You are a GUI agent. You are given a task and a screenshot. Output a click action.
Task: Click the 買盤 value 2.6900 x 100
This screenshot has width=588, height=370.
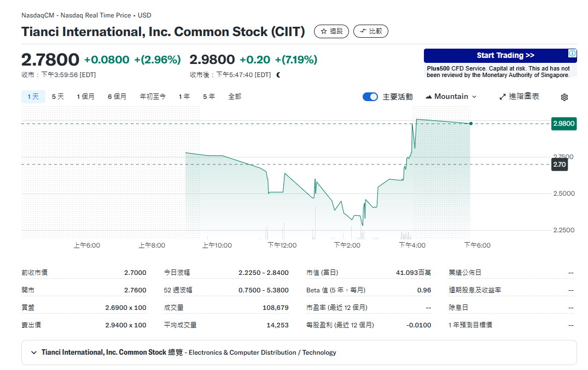point(126,308)
